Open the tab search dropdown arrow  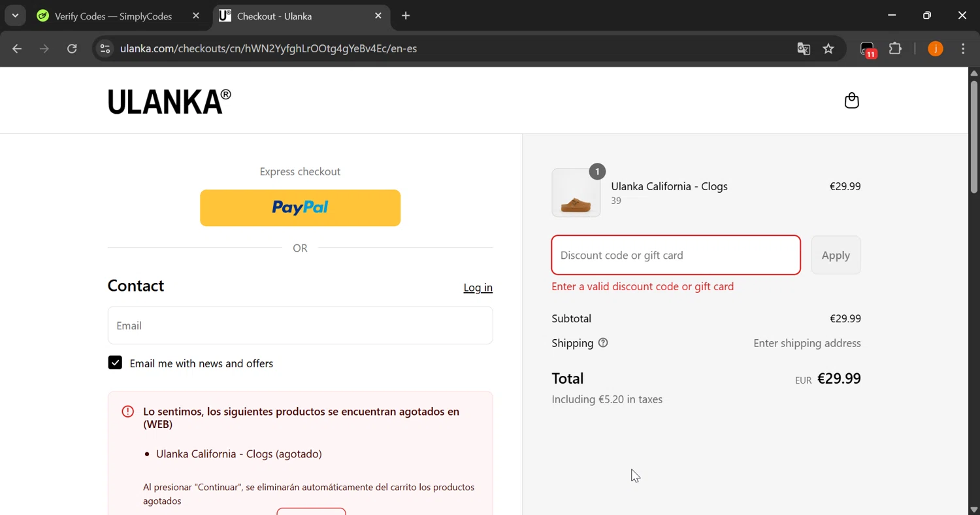coord(15,16)
